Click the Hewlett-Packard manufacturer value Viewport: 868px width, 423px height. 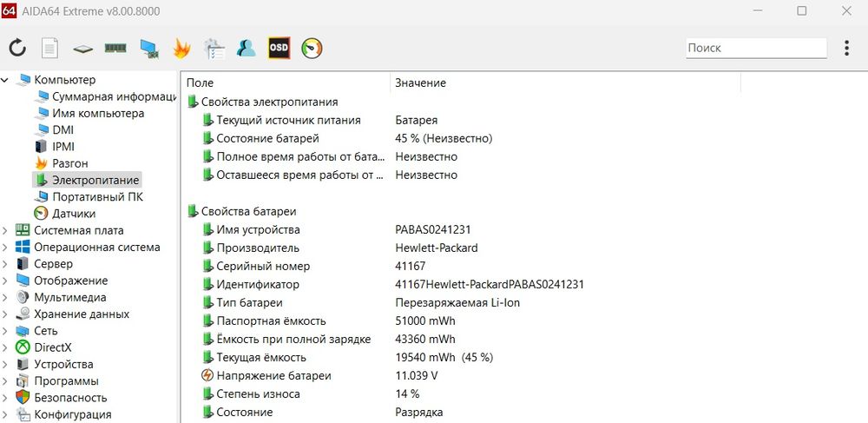tap(437, 248)
